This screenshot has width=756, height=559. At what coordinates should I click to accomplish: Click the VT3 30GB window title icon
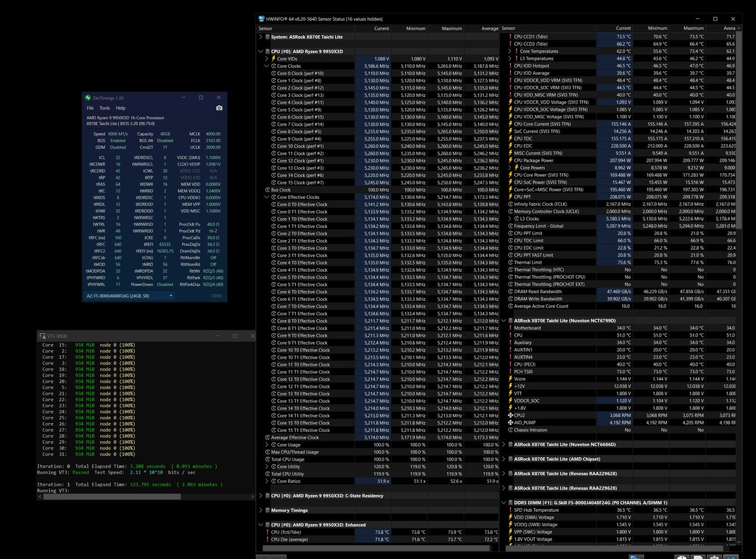pyautogui.click(x=42, y=336)
